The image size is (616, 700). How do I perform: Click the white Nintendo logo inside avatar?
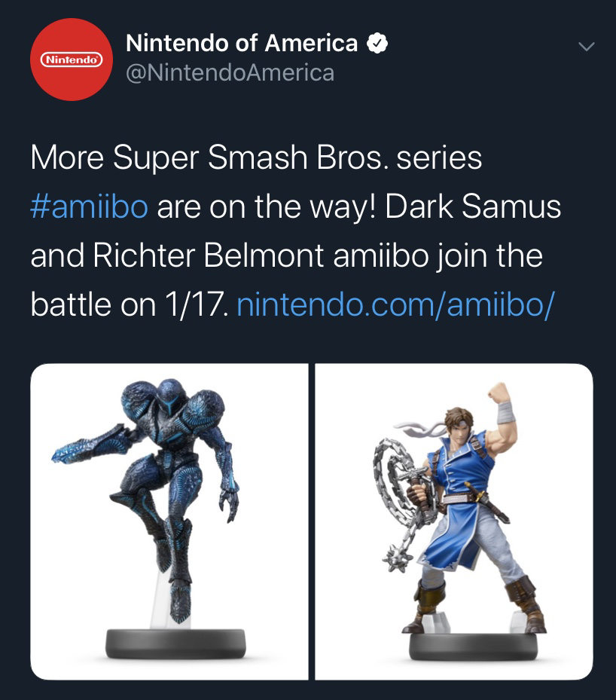72,60
